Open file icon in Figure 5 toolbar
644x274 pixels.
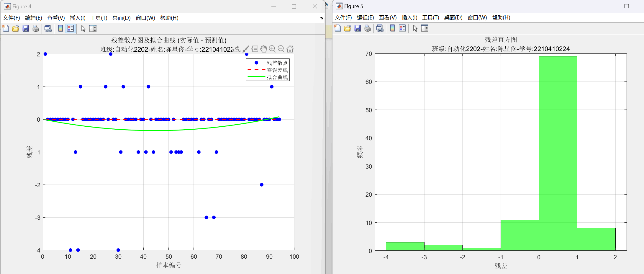pos(348,28)
